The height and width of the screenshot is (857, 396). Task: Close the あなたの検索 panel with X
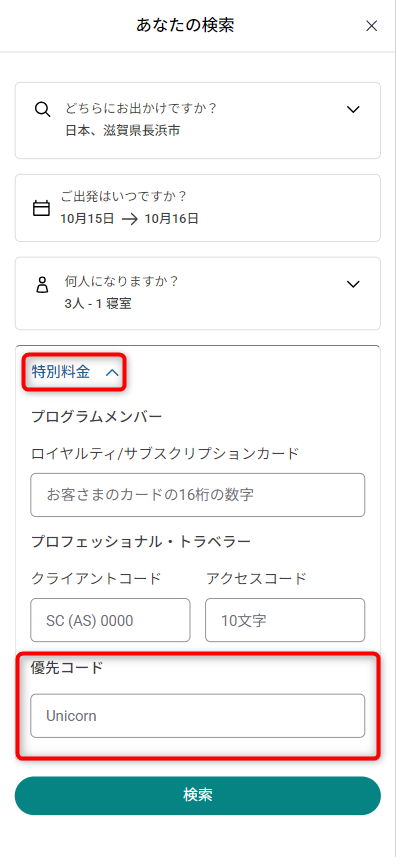pos(371,26)
